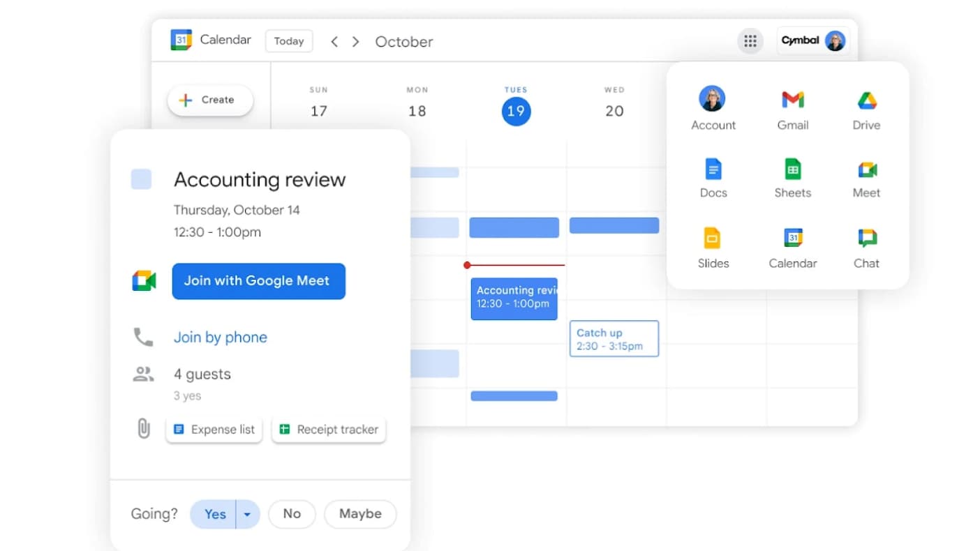This screenshot has height=551, width=980.
Task: Navigate back with the left chevron
Action: click(334, 41)
